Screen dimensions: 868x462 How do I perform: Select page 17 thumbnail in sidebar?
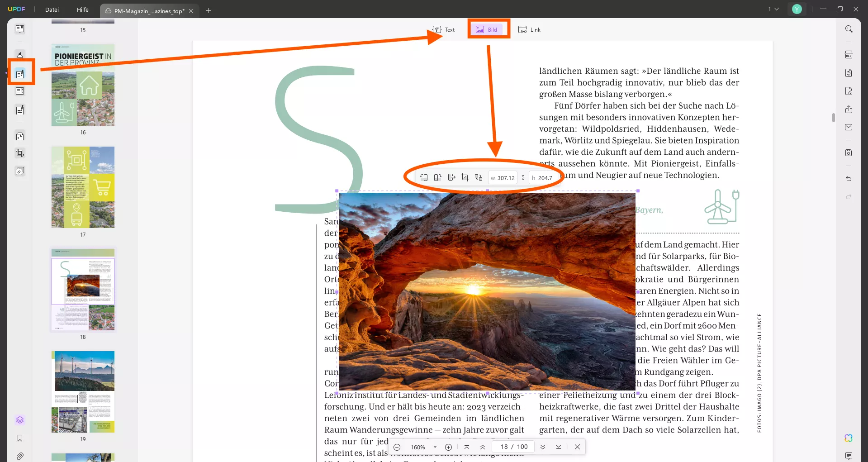point(83,187)
